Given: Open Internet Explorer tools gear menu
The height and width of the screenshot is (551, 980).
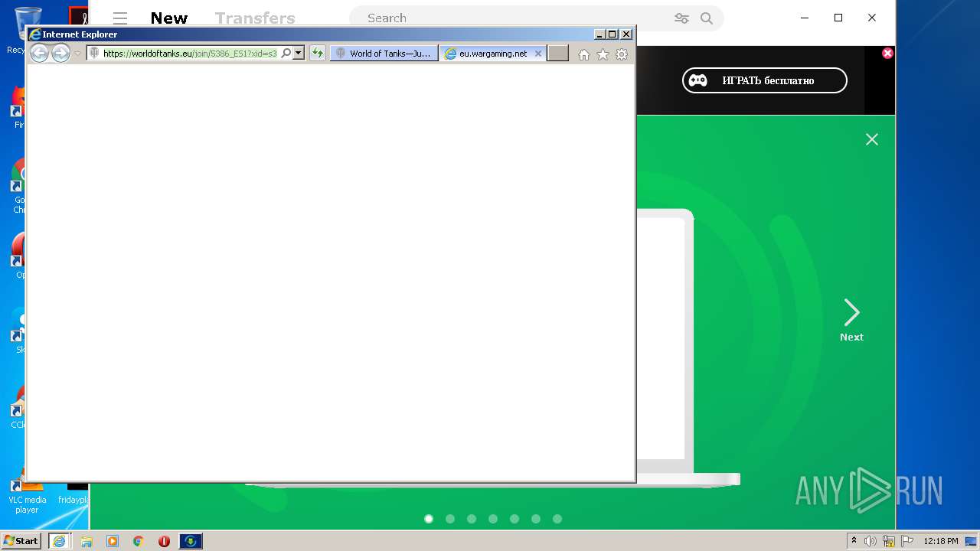Looking at the screenshot, I should [622, 54].
